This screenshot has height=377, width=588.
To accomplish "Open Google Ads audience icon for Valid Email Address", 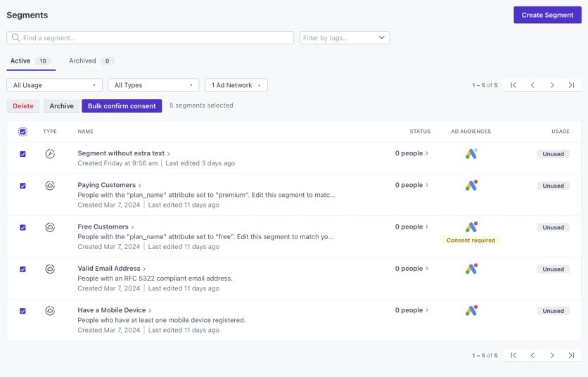I will coord(471,269).
